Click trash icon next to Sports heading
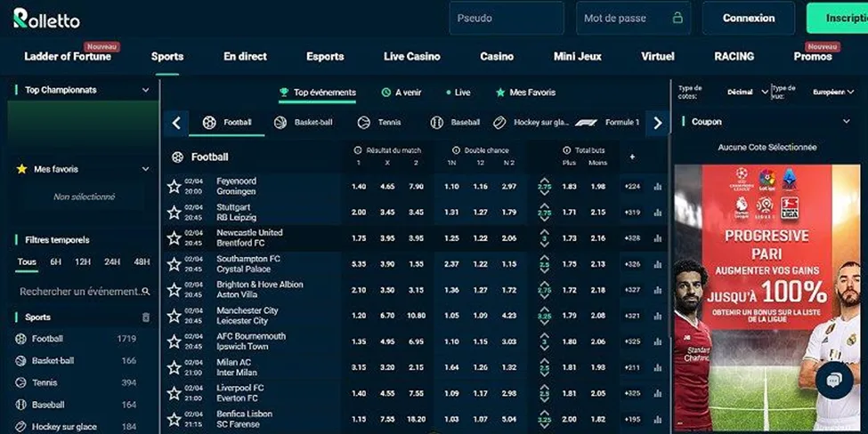Image resolution: width=868 pixels, height=434 pixels. pyautogui.click(x=146, y=317)
